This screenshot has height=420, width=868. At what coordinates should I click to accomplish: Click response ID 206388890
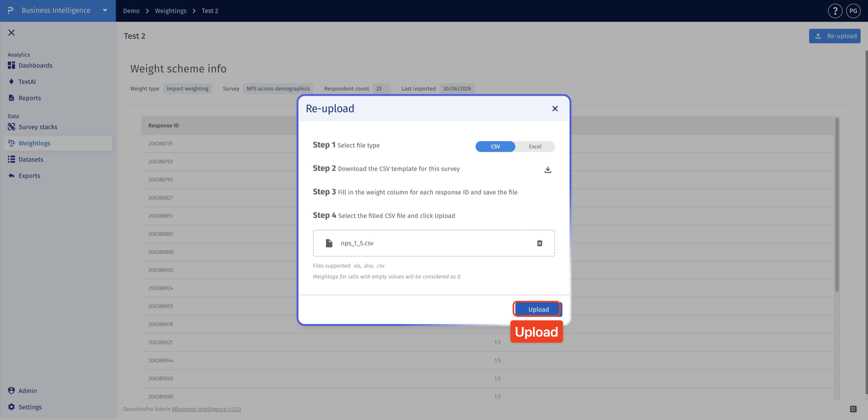pos(161,252)
